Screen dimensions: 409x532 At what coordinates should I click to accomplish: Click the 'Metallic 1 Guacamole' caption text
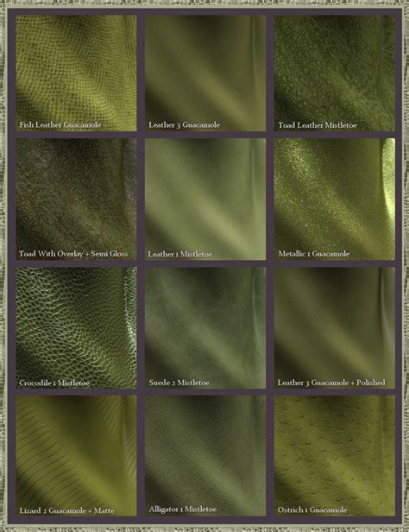313,253
